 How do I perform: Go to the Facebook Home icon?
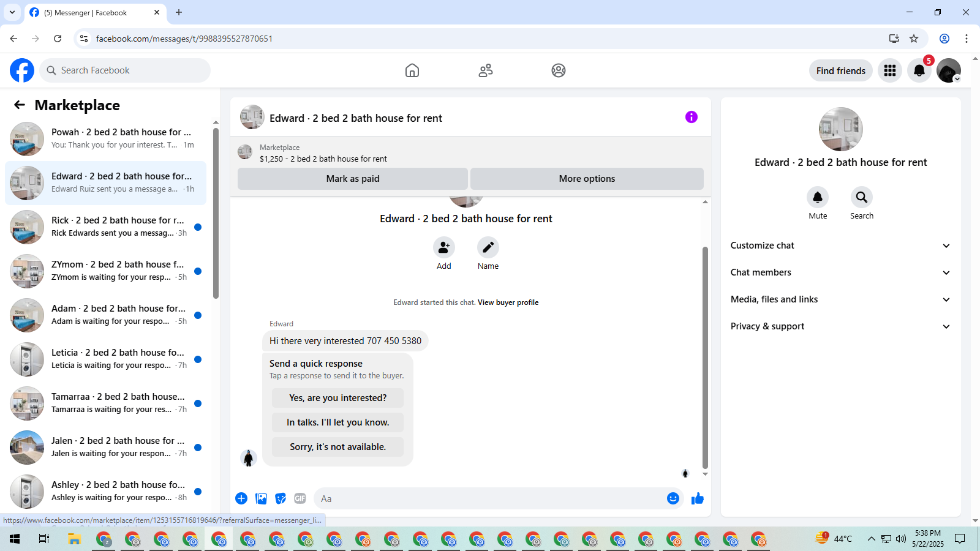point(412,70)
